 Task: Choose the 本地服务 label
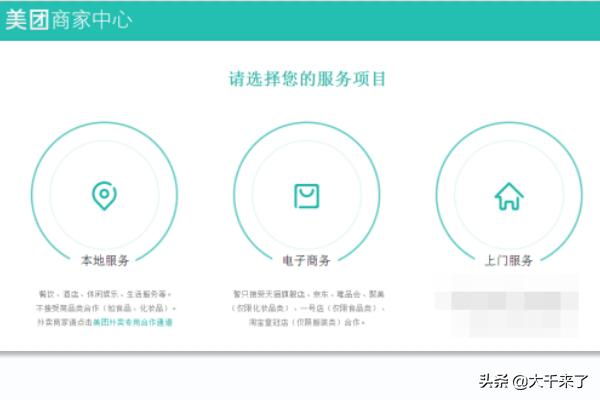(x=105, y=261)
